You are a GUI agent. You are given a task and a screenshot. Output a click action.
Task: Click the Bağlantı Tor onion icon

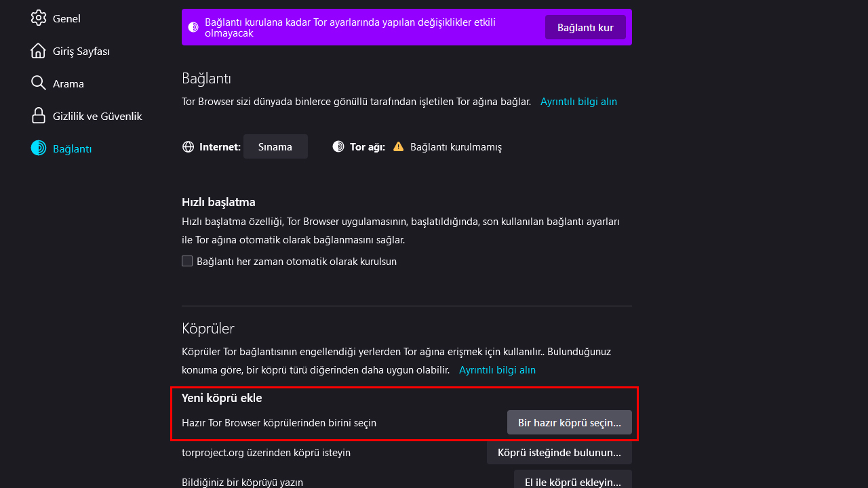(39, 148)
